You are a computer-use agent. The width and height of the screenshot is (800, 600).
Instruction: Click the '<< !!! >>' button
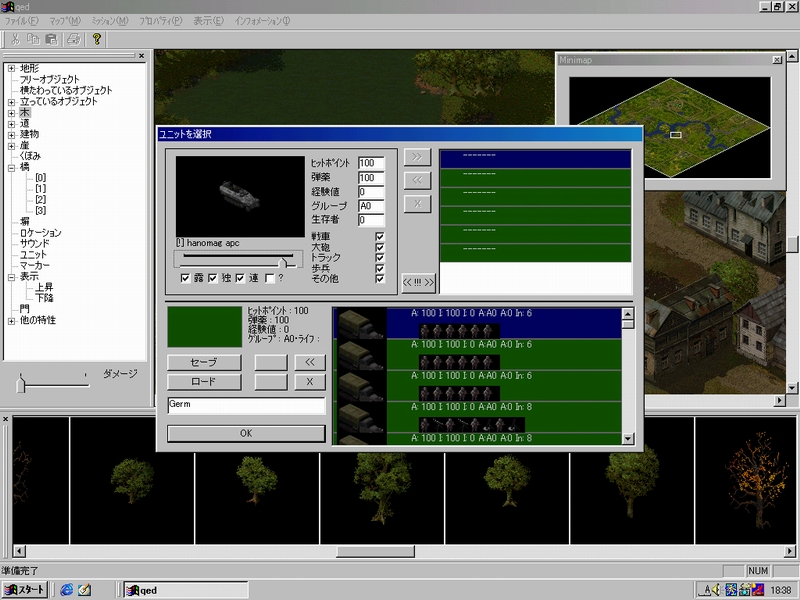tap(418, 283)
